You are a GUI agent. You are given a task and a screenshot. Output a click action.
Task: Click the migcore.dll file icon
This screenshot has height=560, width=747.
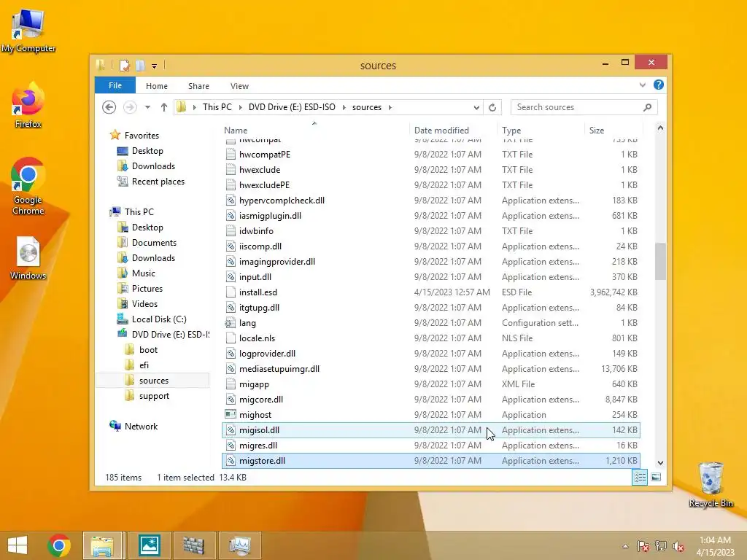point(231,399)
